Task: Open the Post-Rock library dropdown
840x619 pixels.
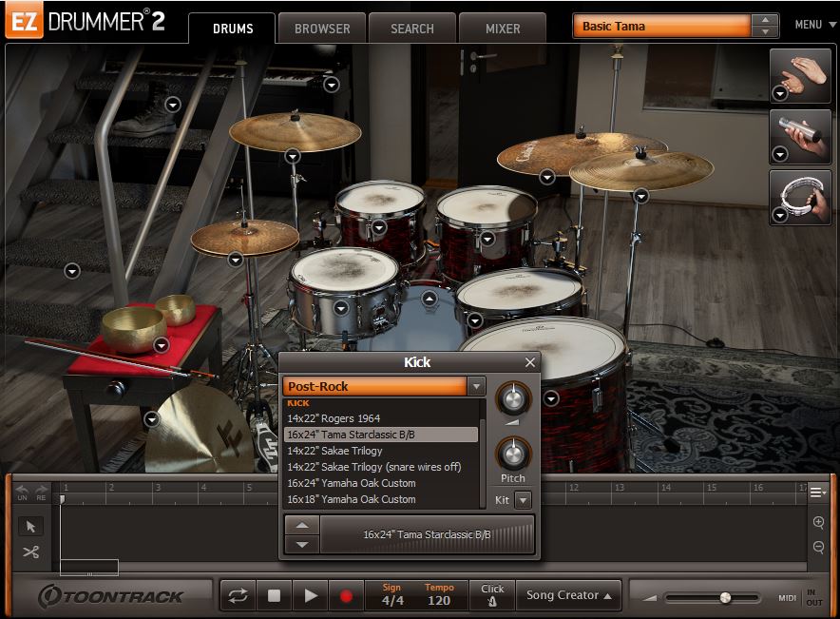Action: 476,386
